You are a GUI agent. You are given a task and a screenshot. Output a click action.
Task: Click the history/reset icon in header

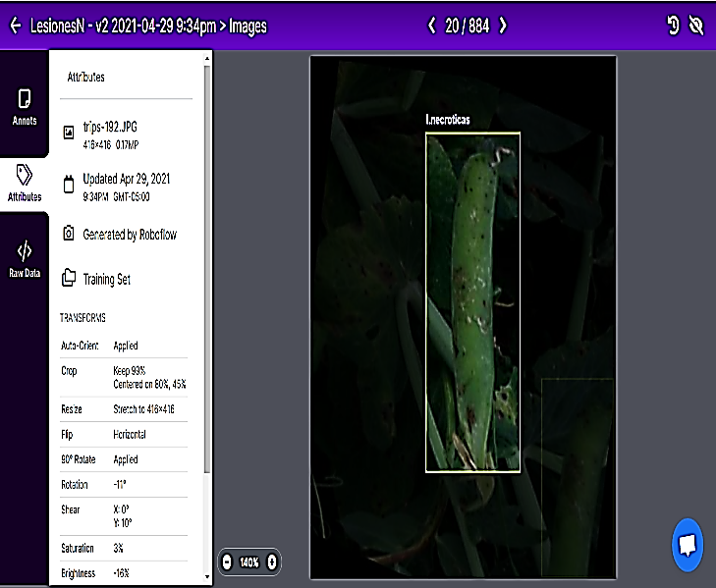point(674,27)
